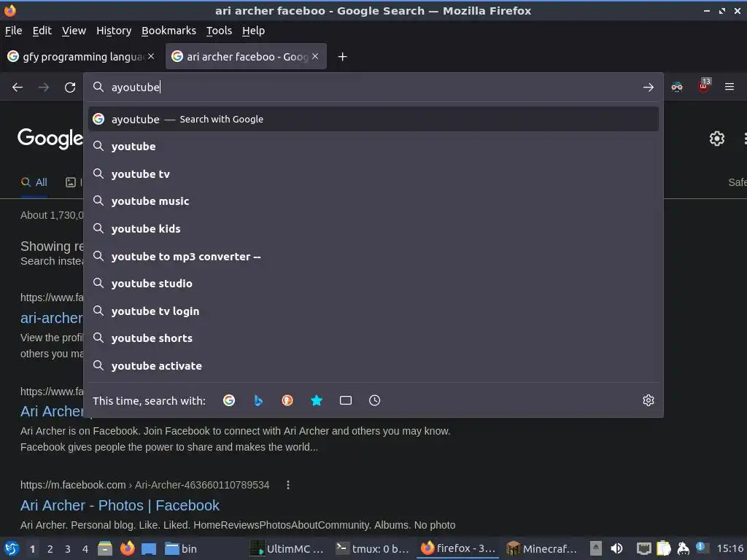Viewport: 747px width, 560px height.
Task: Open more options for m.facebook.com result
Action: coord(287,485)
